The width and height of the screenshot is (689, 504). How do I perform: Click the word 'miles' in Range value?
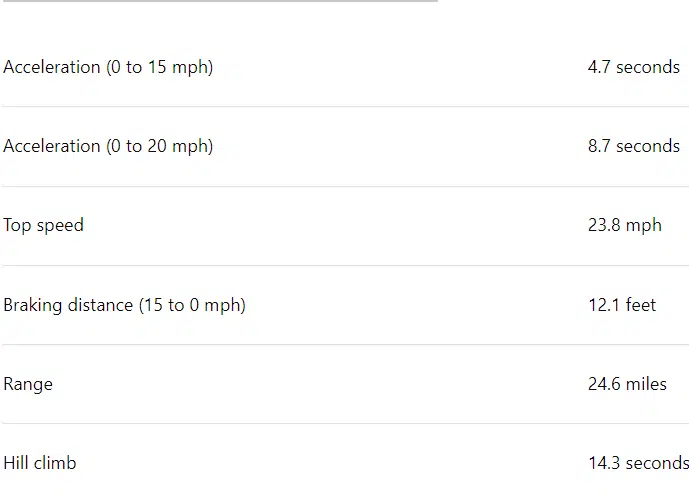click(x=646, y=384)
